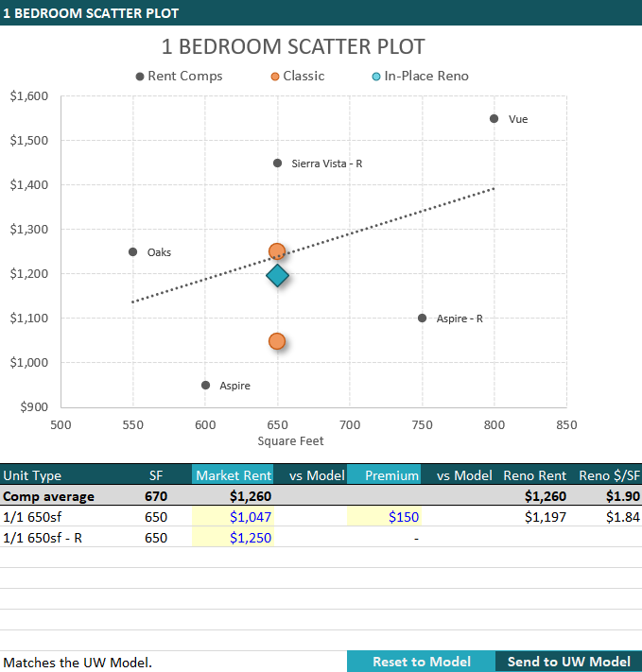
Task: Select the $150 premium cell
Action: pyautogui.click(x=384, y=517)
